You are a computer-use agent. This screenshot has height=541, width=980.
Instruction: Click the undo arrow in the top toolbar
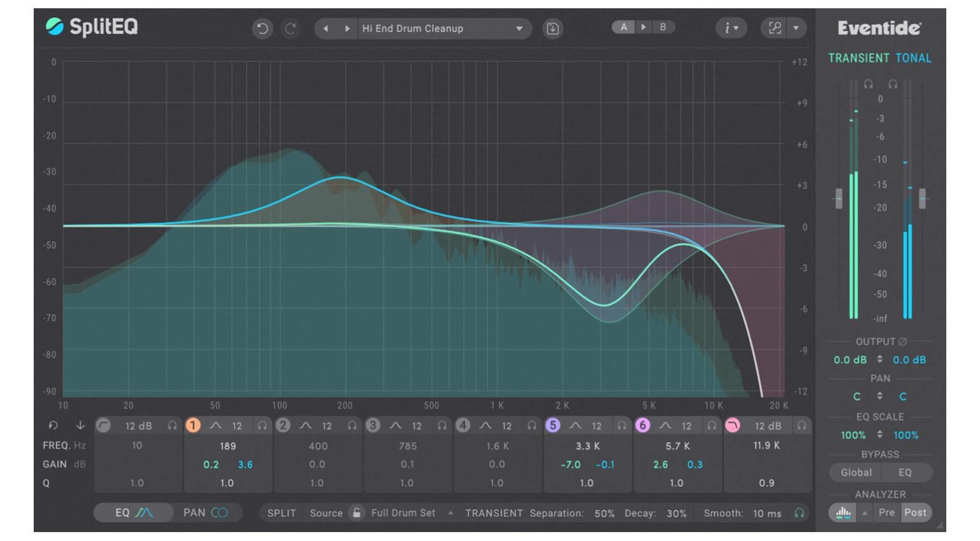(x=262, y=29)
